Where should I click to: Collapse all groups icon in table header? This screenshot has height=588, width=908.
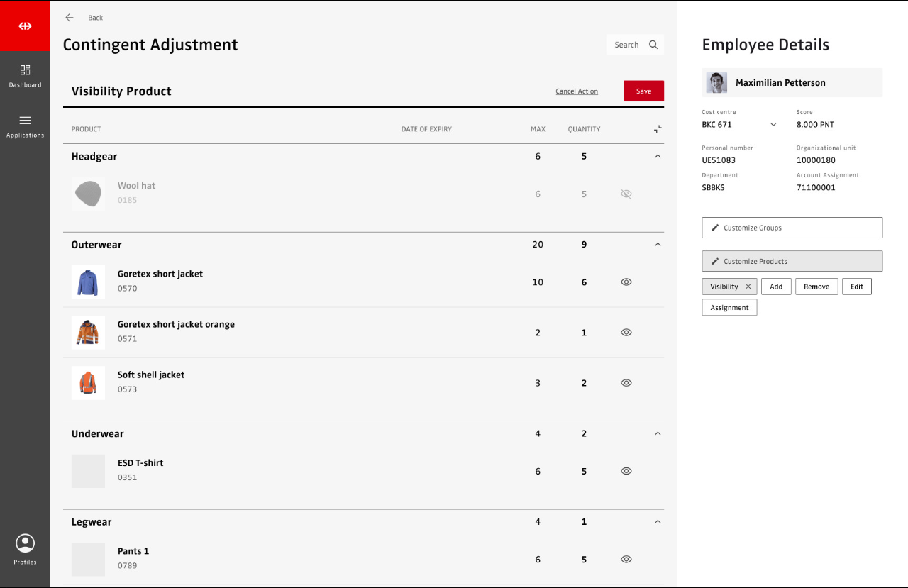point(658,129)
